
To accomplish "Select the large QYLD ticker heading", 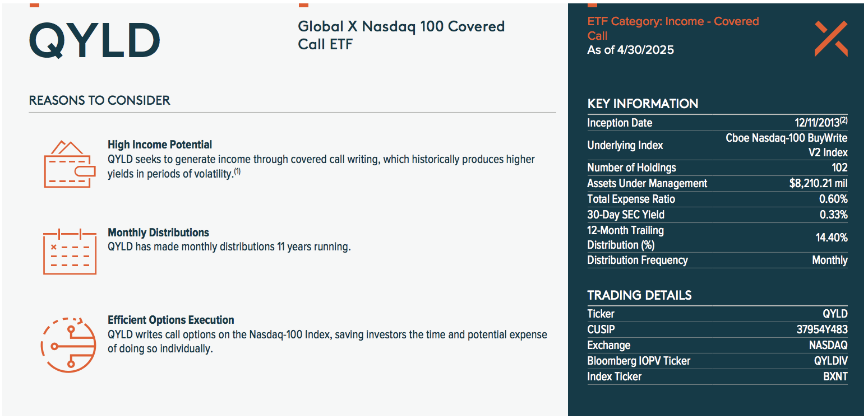I will click(x=95, y=41).
